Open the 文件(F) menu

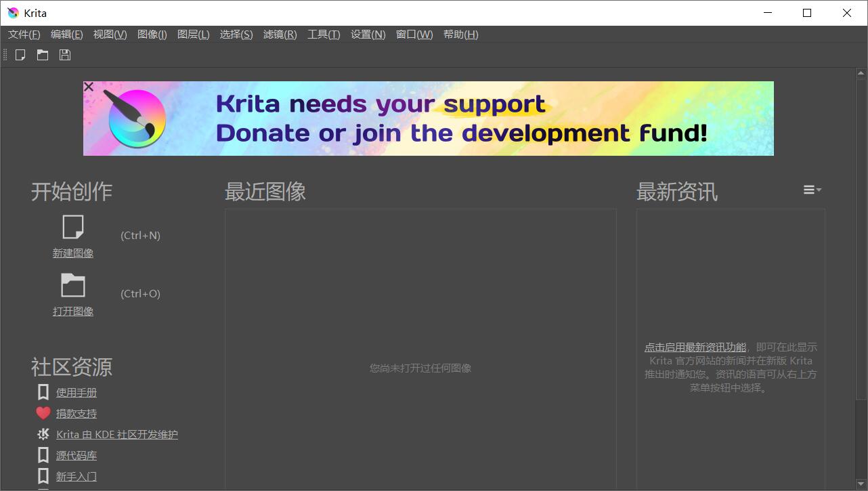tap(24, 35)
